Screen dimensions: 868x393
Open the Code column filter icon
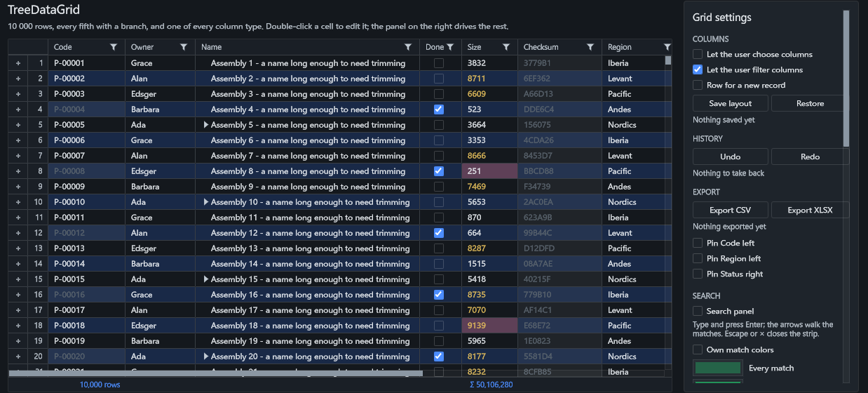[x=114, y=47]
